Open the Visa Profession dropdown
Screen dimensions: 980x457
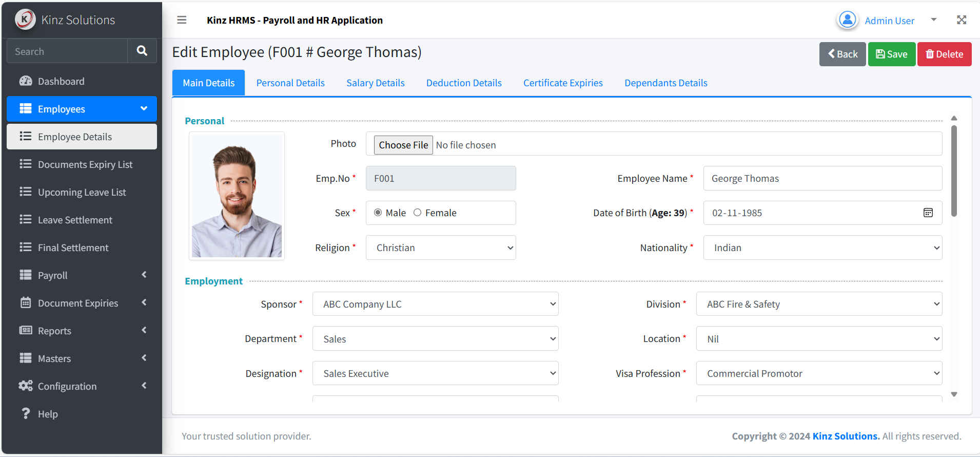coord(819,373)
